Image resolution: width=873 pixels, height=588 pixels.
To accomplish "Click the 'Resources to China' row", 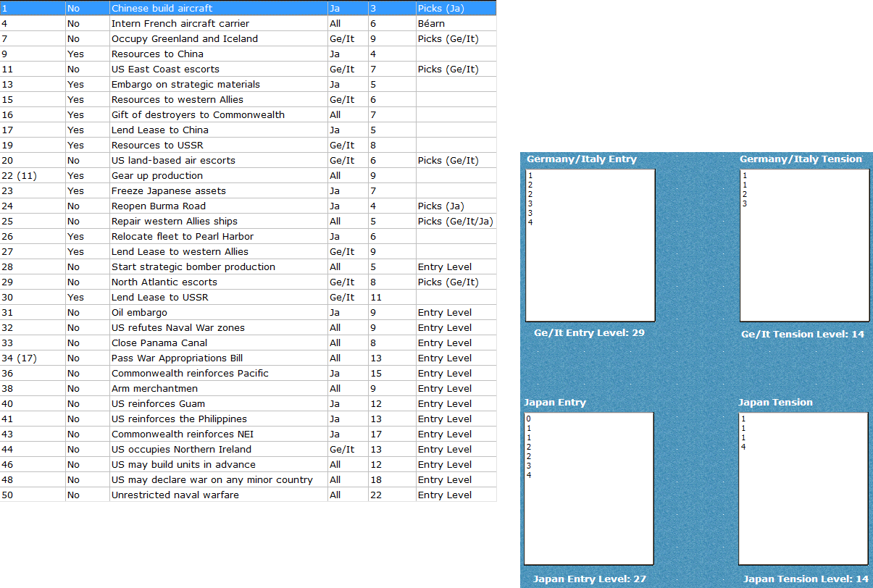I will (x=248, y=54).
